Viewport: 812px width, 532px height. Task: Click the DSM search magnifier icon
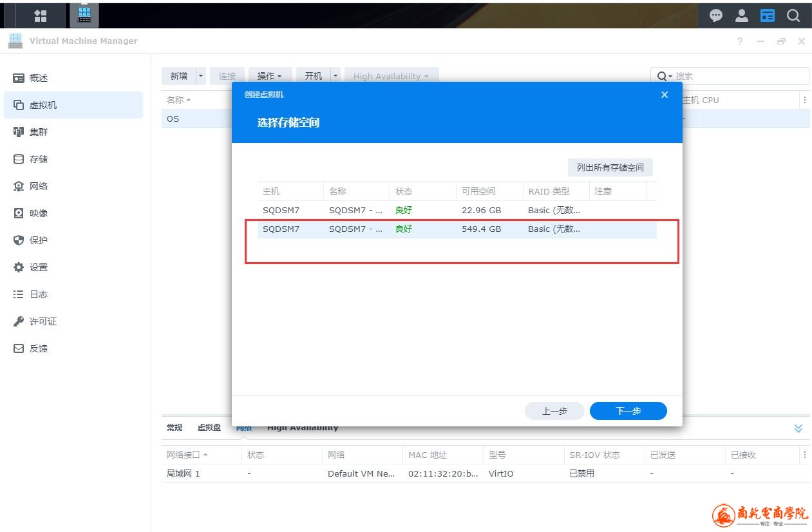coord(793,15)
